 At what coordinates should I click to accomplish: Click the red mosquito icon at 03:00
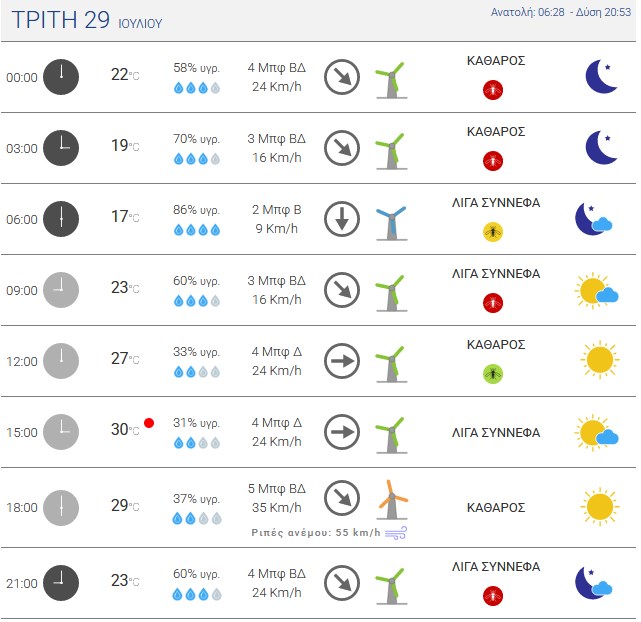(493, 161)
